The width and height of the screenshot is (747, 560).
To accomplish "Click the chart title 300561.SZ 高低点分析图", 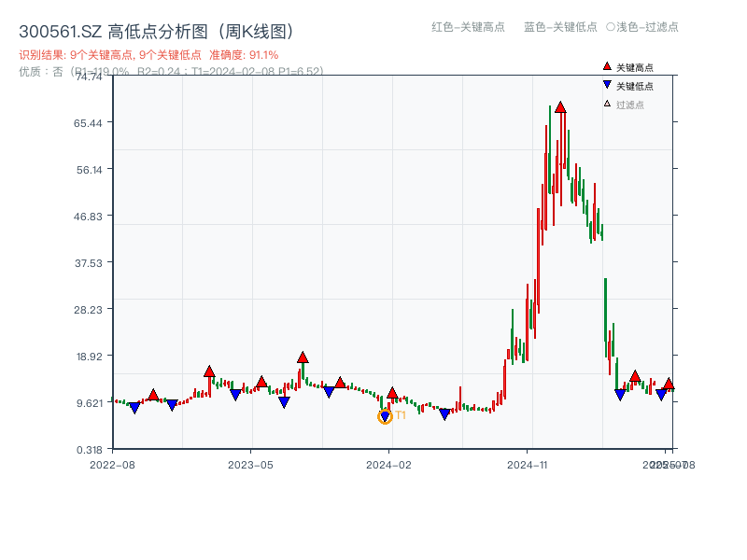I will 112,29.
